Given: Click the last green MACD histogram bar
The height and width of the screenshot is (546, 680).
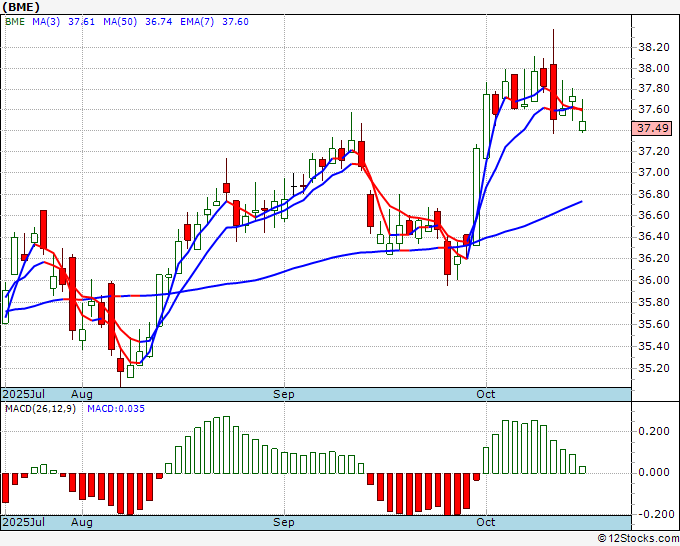Looking at the screenshot, I should (582, 470).
